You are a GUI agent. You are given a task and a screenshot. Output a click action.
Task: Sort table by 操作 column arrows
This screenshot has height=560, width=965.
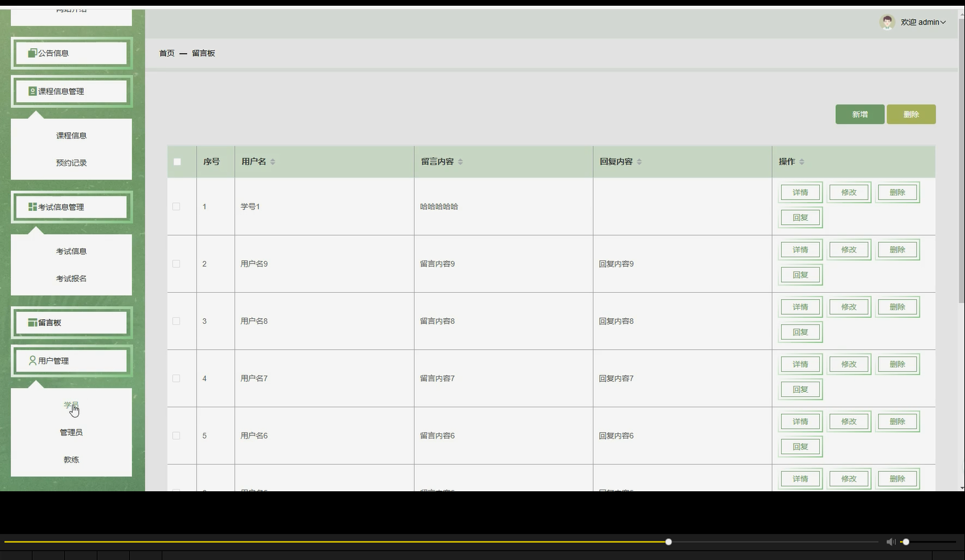(802, 162)
